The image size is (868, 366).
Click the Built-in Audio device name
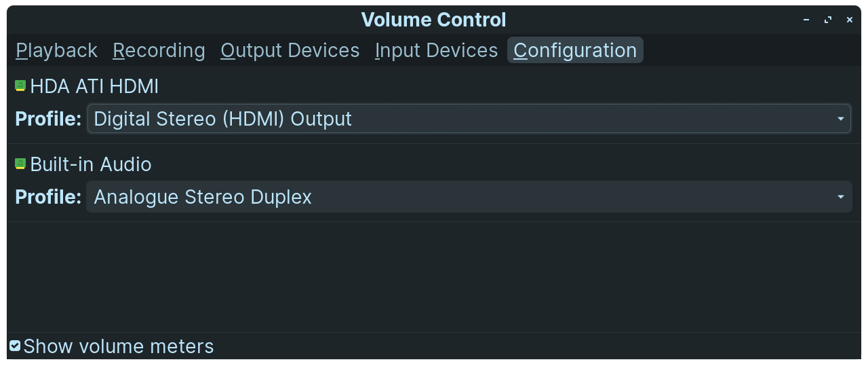pos(91,164)
